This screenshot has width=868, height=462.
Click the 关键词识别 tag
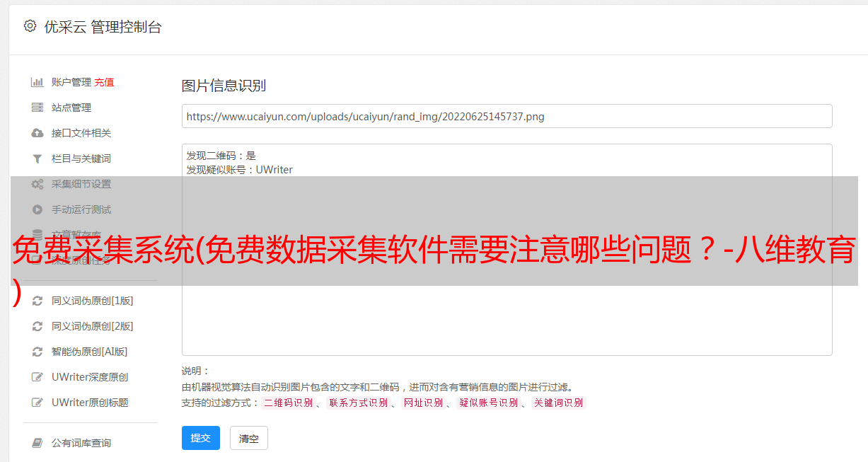559,403
